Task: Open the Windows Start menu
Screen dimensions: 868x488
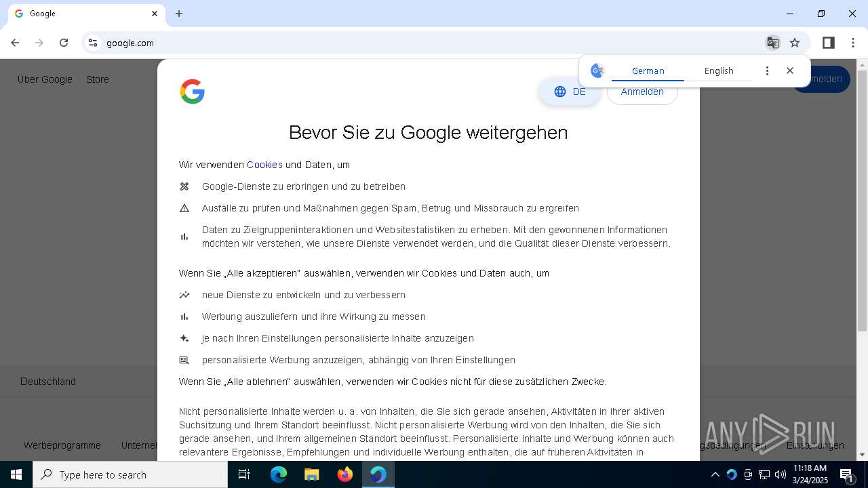Action: [16, 474]
